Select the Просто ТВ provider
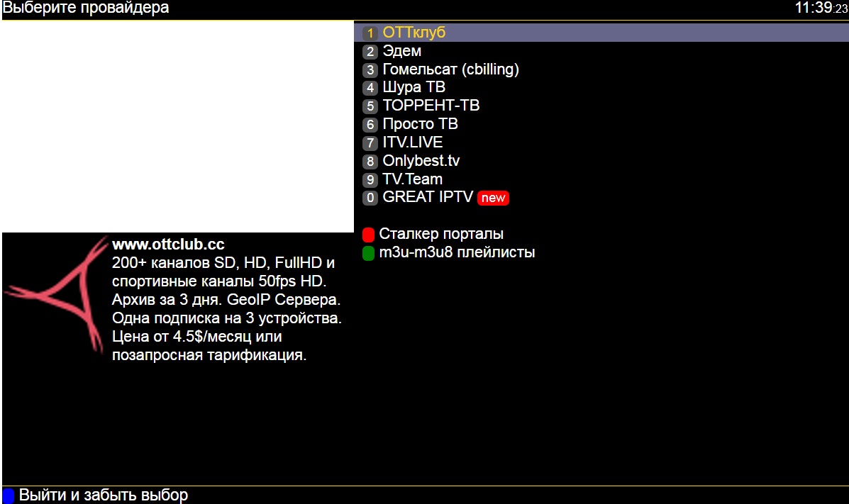This screenshot has width=849, height=504. pos(420,124)
